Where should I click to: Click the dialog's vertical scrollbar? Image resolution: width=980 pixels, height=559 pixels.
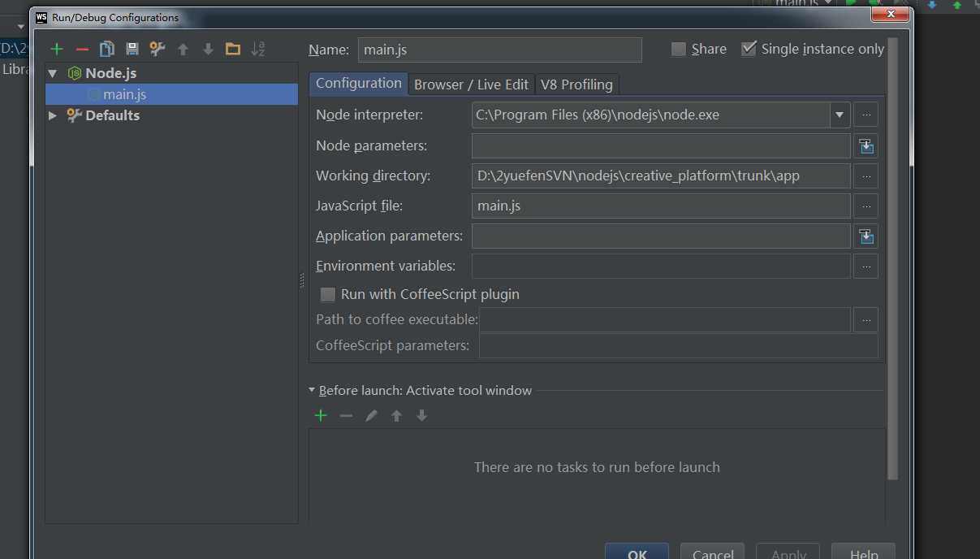tap(892, 258)
